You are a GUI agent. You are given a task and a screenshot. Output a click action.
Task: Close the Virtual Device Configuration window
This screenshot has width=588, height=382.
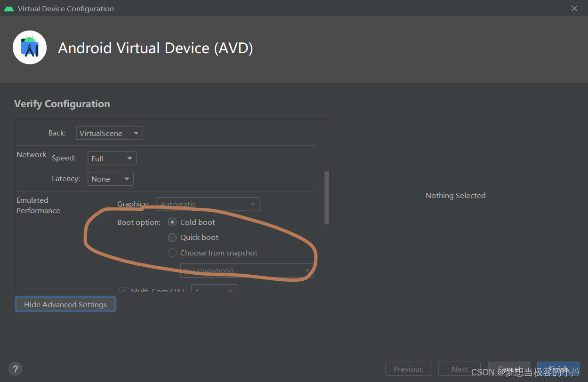(574, 8)
